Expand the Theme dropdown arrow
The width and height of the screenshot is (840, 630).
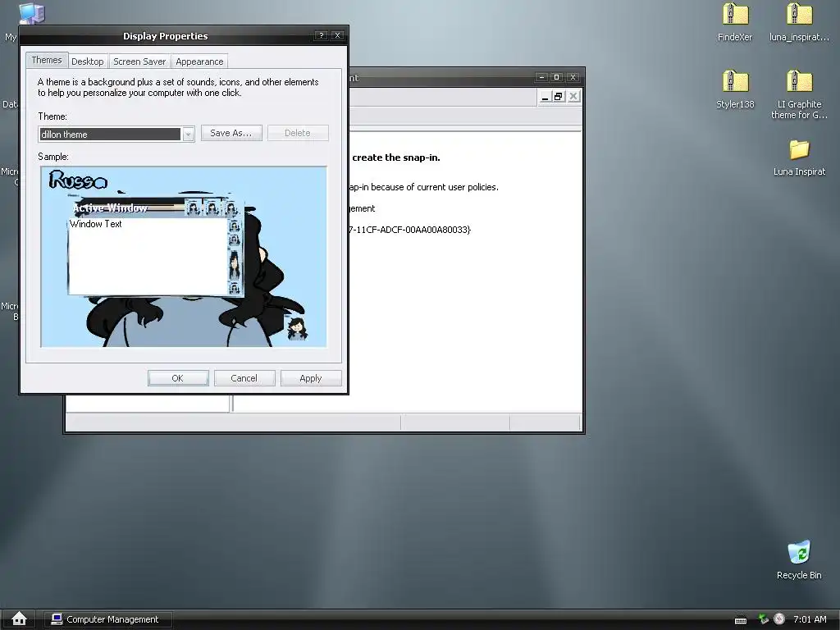coord(188,134)
